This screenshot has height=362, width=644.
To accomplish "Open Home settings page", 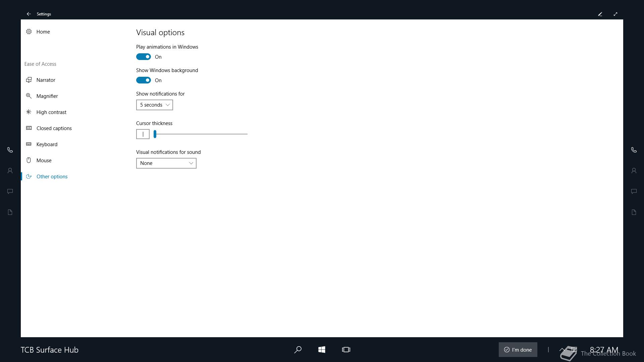I will tap(43, 32).
